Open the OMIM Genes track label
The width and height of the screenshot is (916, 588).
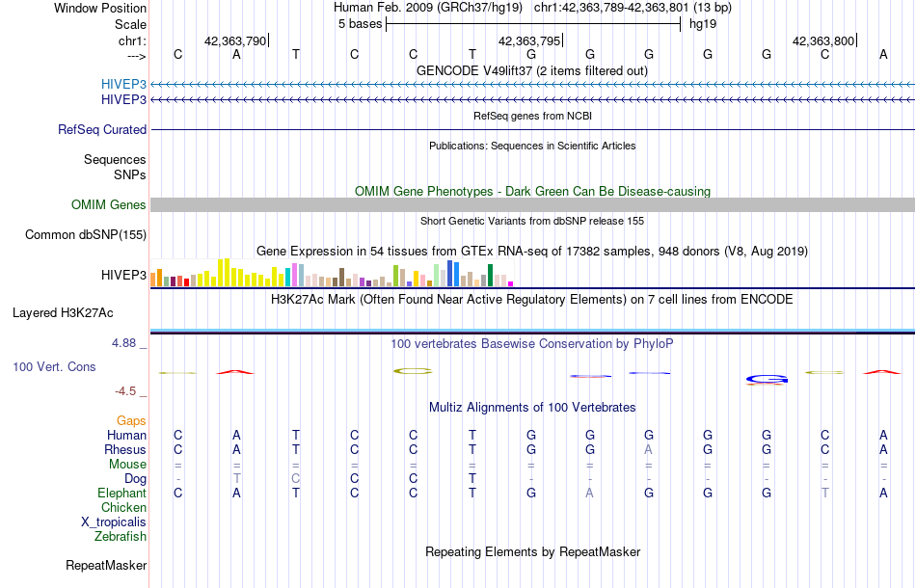108,205
